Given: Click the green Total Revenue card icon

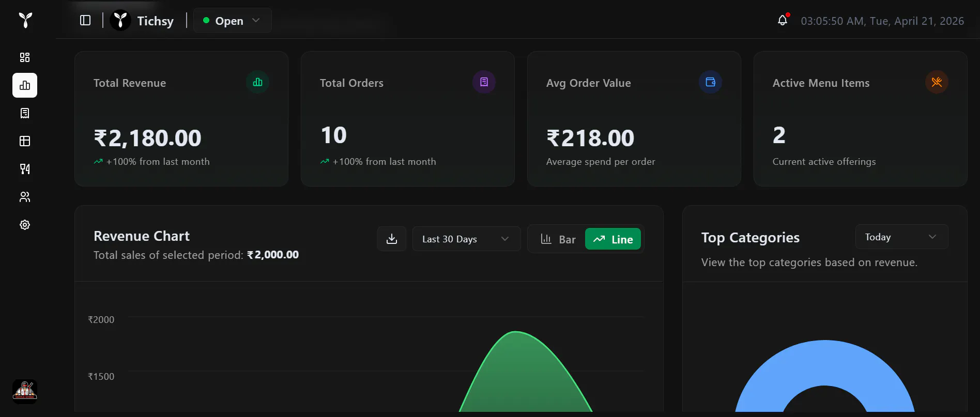Looking at the screenshot, I should click(x=257, y=82).
